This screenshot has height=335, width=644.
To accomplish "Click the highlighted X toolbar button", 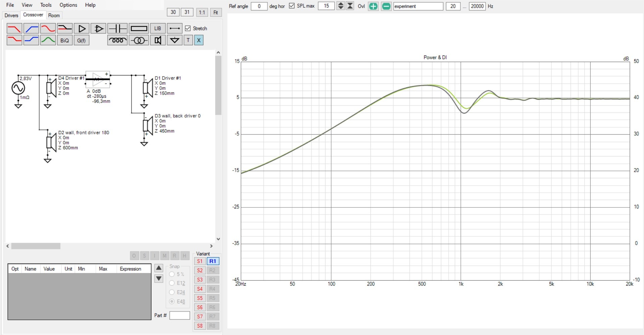I will point(199,40).
